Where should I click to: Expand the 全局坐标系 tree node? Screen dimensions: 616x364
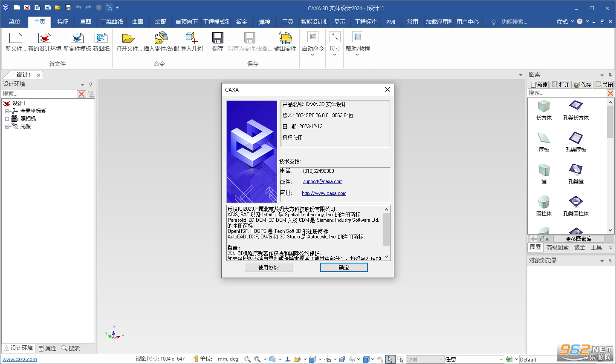(7, 111)
